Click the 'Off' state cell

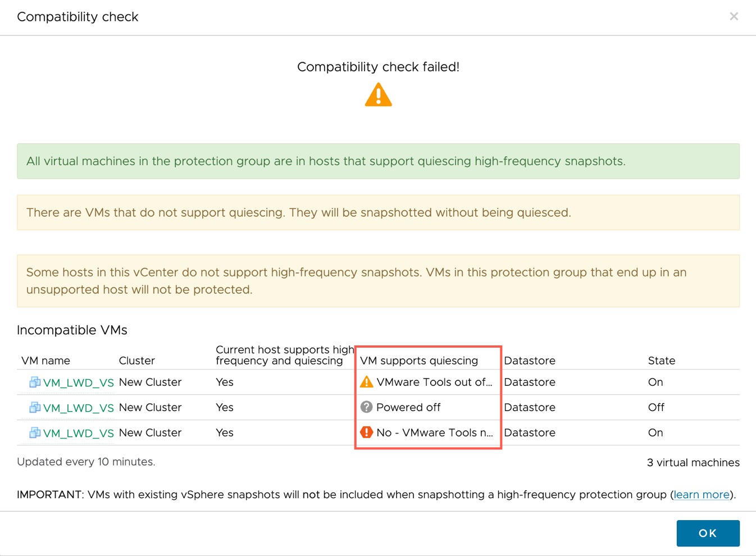tap(656, 407)
